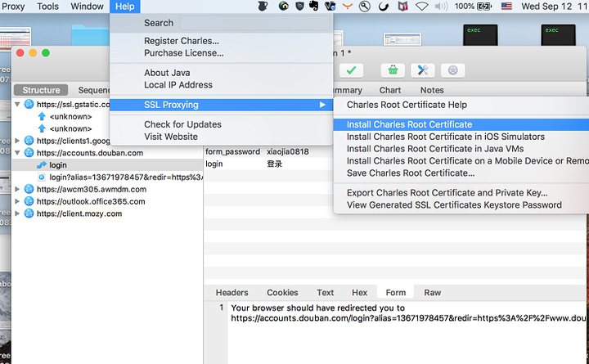The image size is (589, 364).
Task: Switch to the Structure view tab
Action: tap(41, 90)
